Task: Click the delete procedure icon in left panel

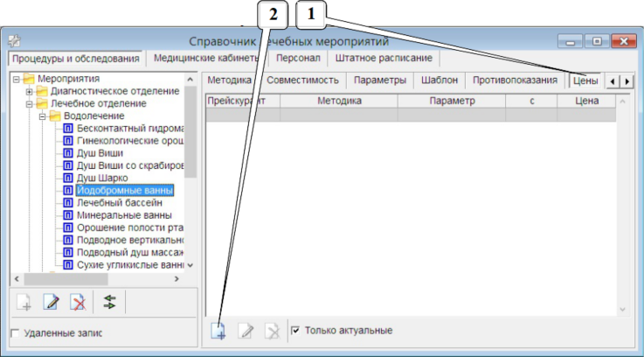Action: coord(78,303)
